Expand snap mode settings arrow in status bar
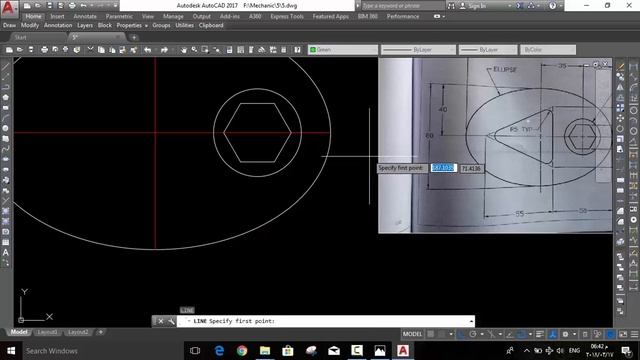 tap(451, 334)
